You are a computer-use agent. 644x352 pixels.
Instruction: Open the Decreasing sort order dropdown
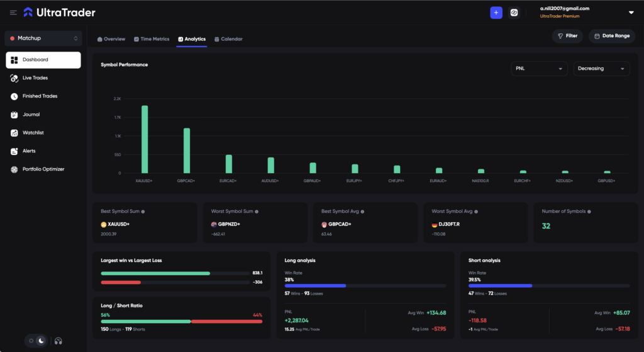[601, 69]
